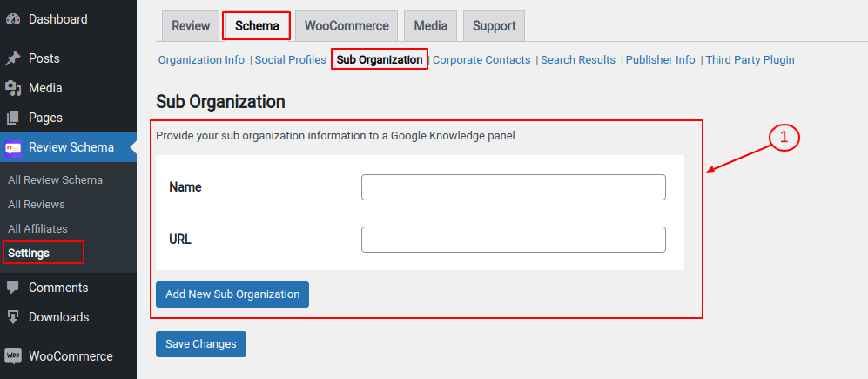Focus the URL input field
The image size is (868, 379).
[x=513, y=240]
